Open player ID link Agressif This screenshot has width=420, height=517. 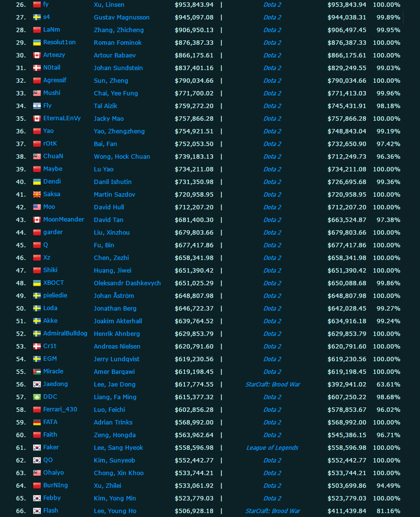pyautogui.click(x=55, y=80)
